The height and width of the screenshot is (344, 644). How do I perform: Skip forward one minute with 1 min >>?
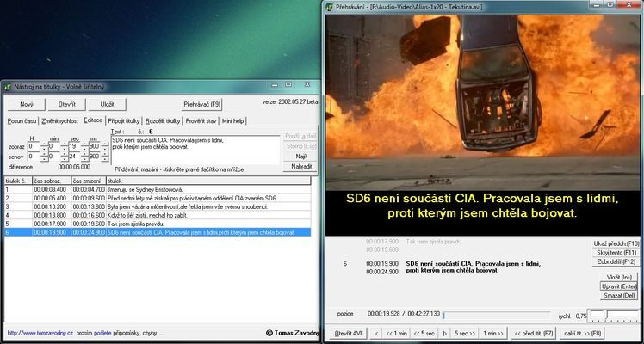[492, 334]
